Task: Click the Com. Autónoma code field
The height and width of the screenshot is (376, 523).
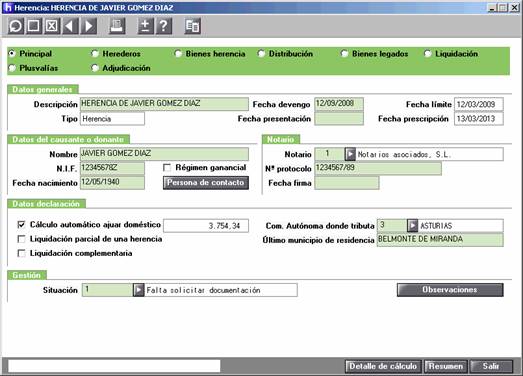Action: tap(392, 226)
